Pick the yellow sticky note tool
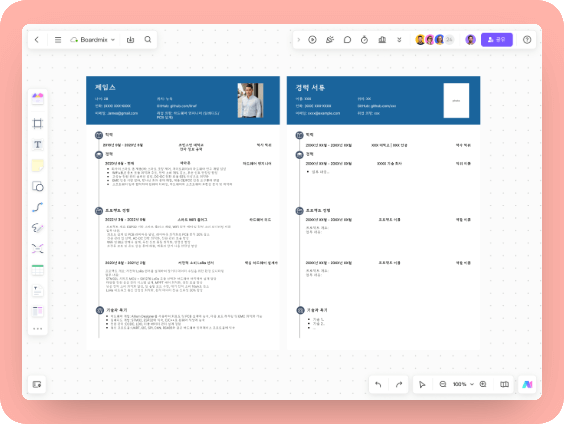The image size is (564, 424). coord(37,165)
